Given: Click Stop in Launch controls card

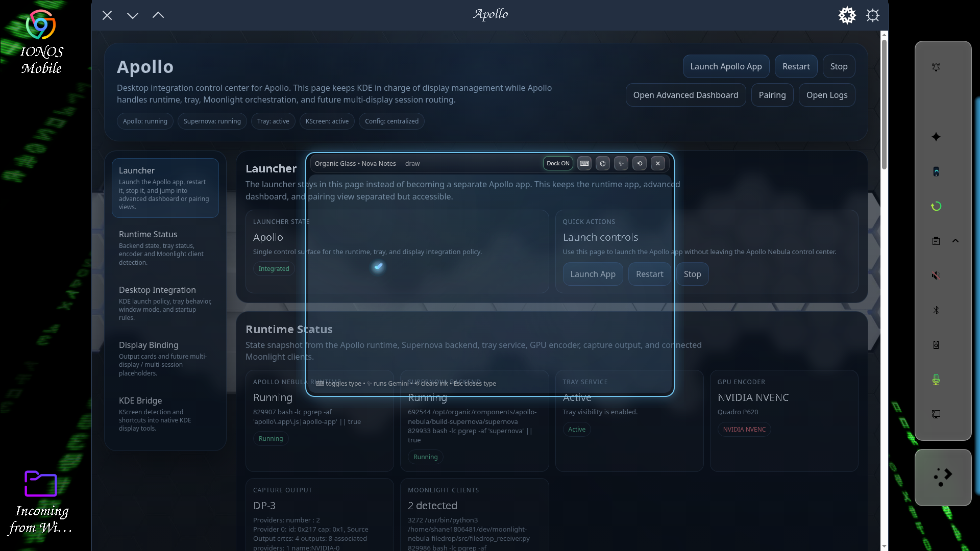Looking at the screenshot, I should click(x=692, y=274).
